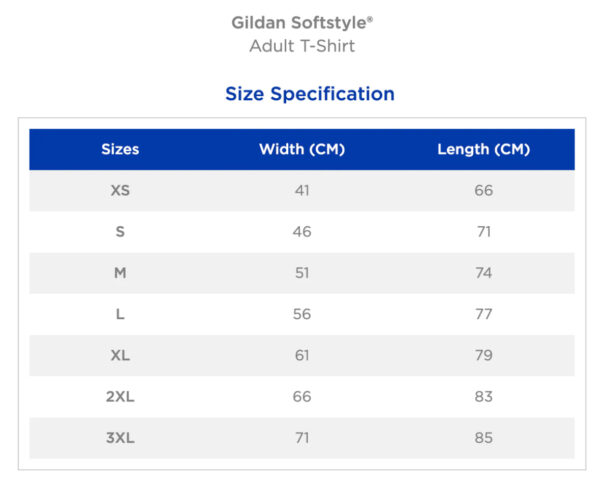Select the Adult T-Shirt subtitle

pyautogui.click(x=302, y=46)
